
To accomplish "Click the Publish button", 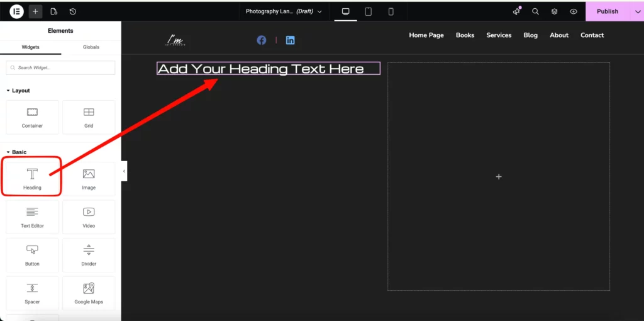I will [x=608, y=11].
